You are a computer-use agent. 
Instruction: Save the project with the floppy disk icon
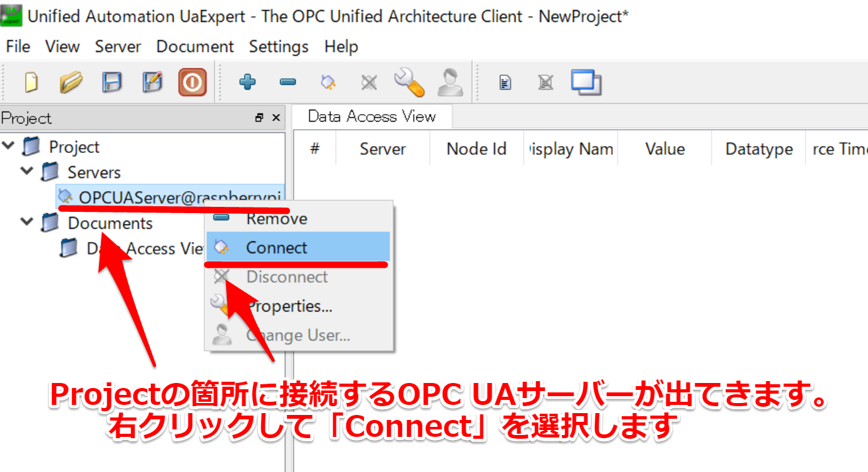[x=111, y=81]
